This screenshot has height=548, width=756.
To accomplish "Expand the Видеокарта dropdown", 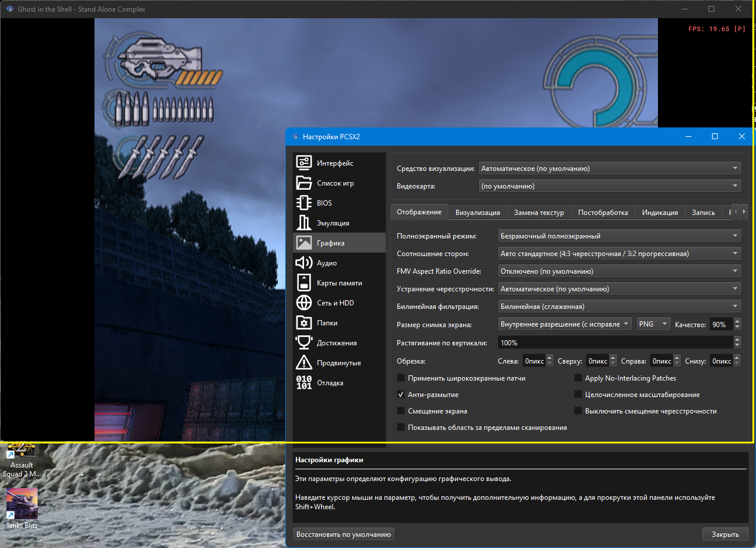I will 610,186.
